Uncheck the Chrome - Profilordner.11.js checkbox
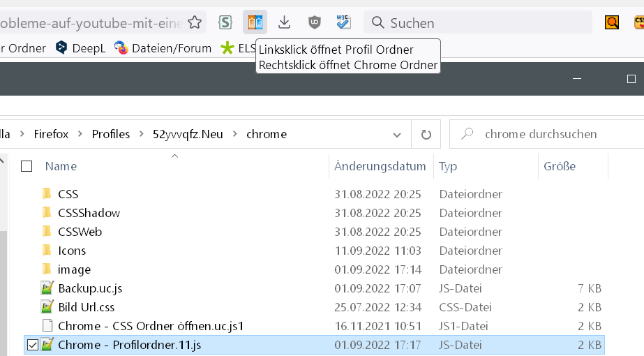This screenshot has height=356, width=644. pyautogui.click(x=32, y=345)
